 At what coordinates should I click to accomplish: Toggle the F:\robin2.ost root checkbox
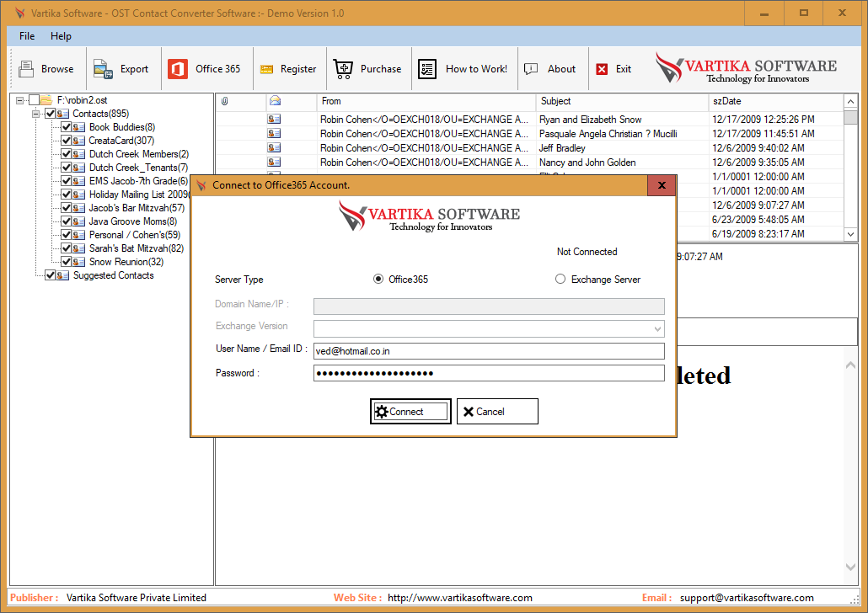(x=34, y=100)
